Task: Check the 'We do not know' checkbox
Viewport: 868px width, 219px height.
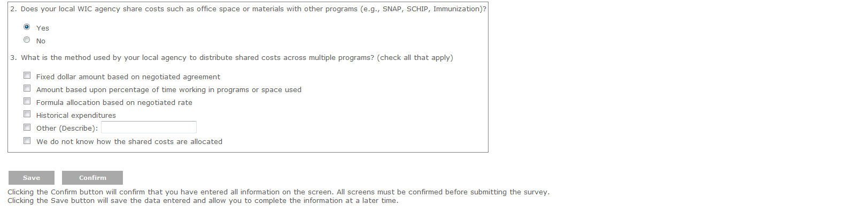Action: pyautogui.click(x=27, y=140)
